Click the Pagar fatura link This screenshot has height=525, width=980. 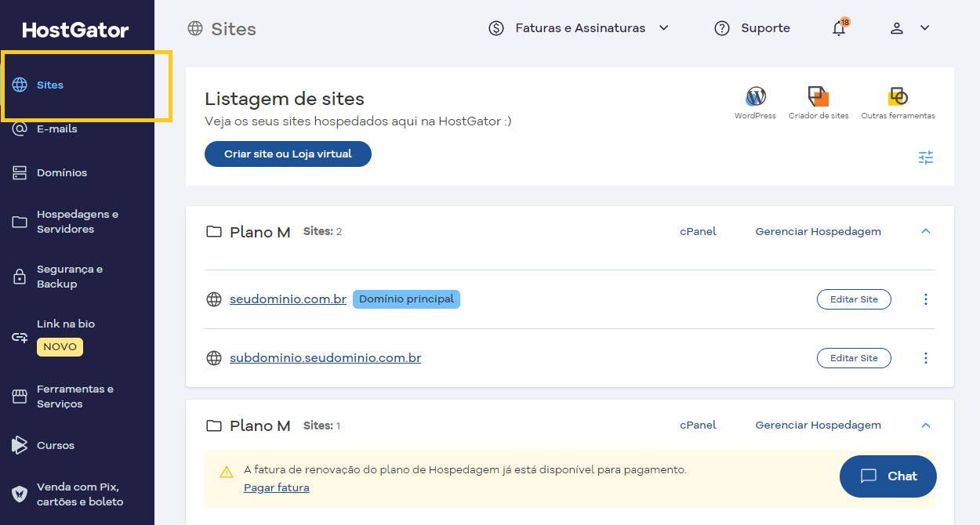[277, 487]
